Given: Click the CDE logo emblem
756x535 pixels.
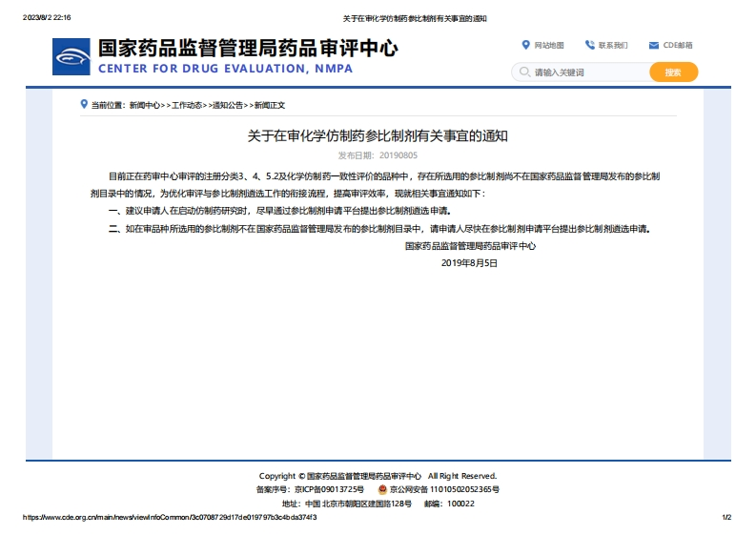Looking at the screenshot, I should 72,57.
